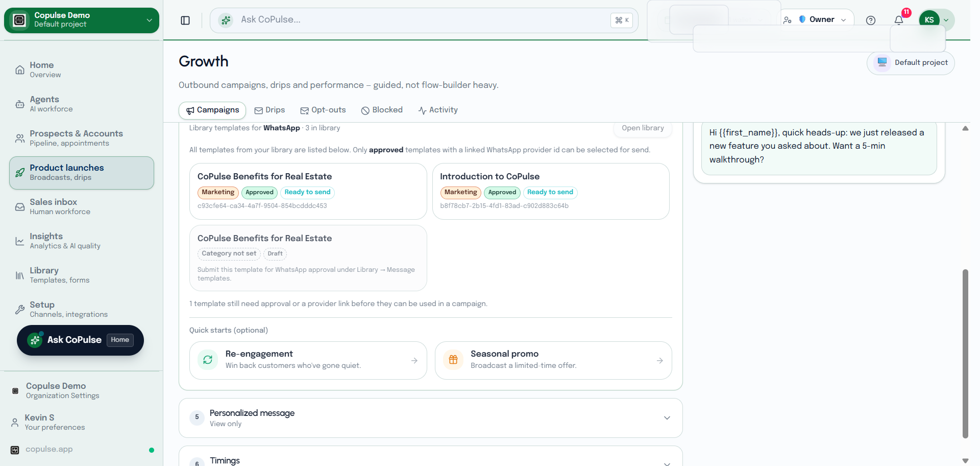This screenshot has height=466, width=980.
Task: Toggle the sidebar panel icon
Action: pyautogui.click(x=185, y=20)
